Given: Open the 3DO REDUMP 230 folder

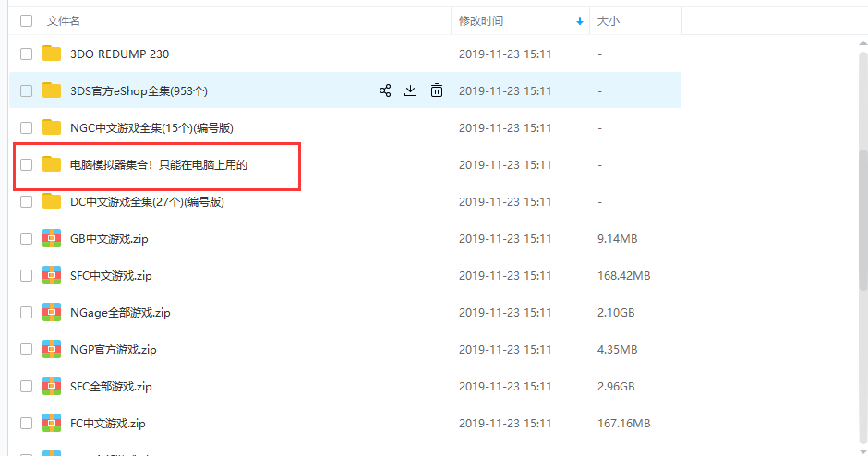Looking at the screenshot, I should point(119,54).
